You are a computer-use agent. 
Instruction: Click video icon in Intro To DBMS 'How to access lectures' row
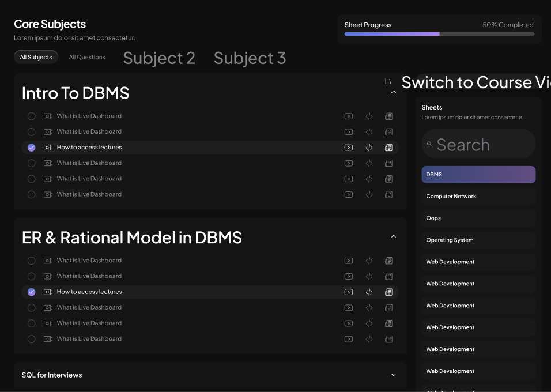pyautogui.click(x=348, y=148)
